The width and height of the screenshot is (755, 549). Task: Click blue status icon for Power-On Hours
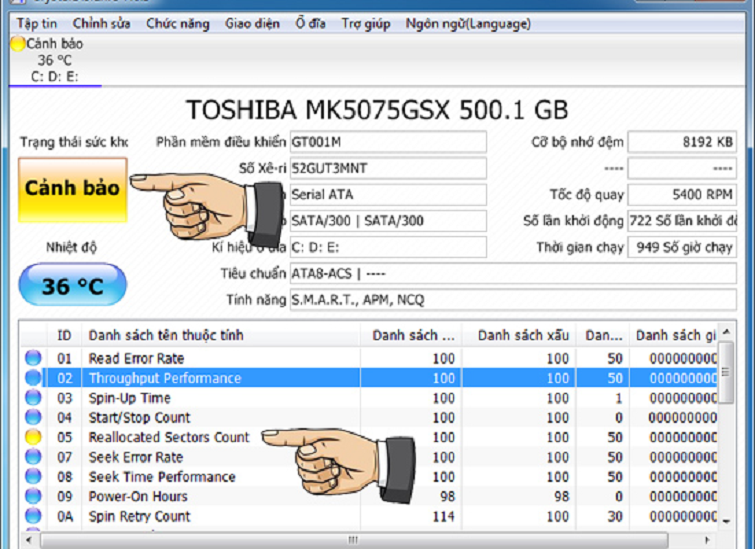(33, 496)
